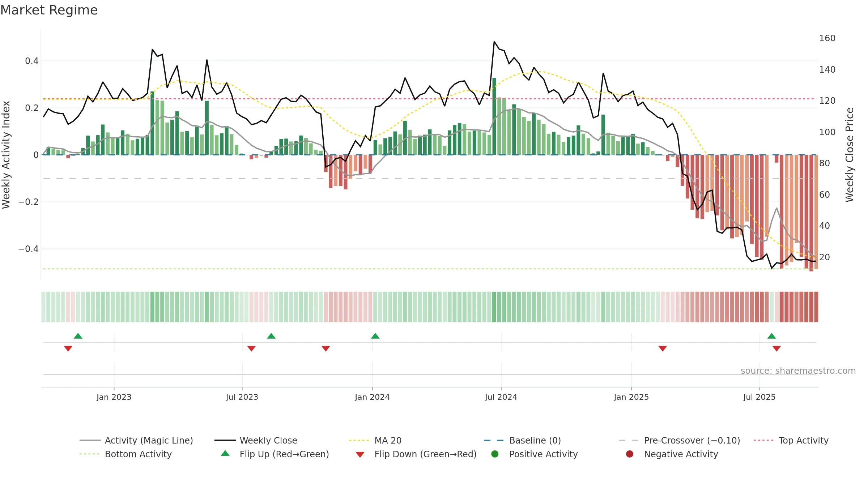868x488 pixels.
Task: Click the 160 right-axis price label
Action: 827,38
